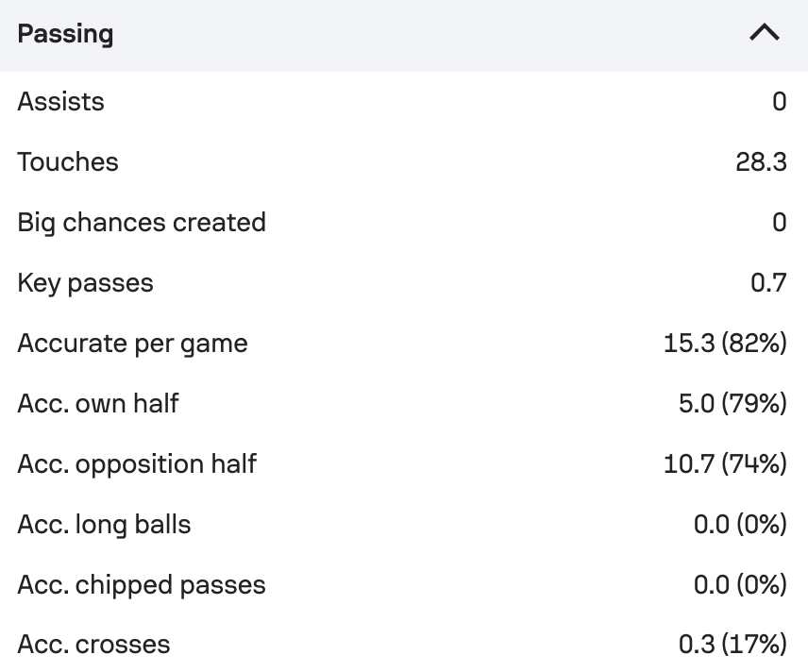Click the Touches value 28.3
This screenshot has height=672, width=808.
(x=761, y=161)
